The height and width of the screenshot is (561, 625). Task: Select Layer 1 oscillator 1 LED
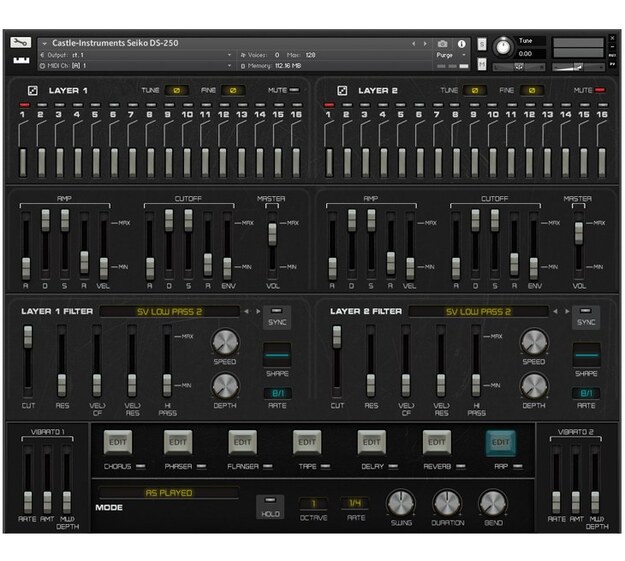(24, 105)
